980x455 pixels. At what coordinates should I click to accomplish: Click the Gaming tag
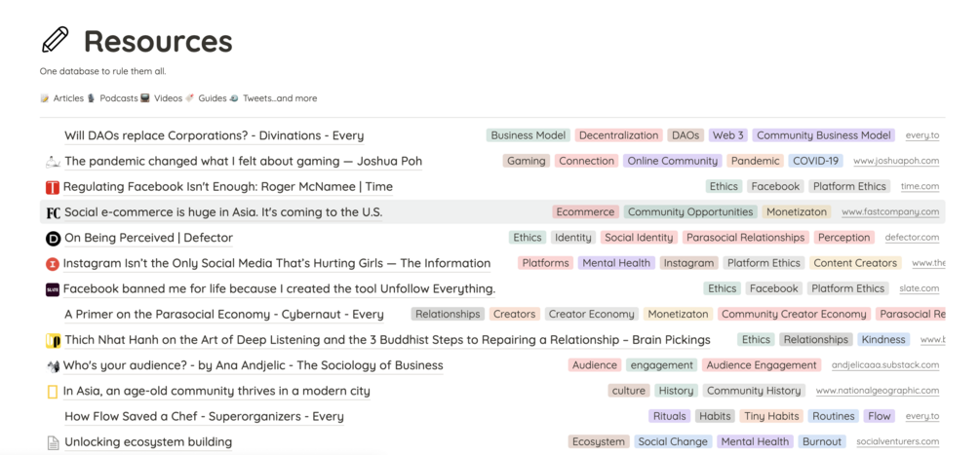tap(527, 161)
